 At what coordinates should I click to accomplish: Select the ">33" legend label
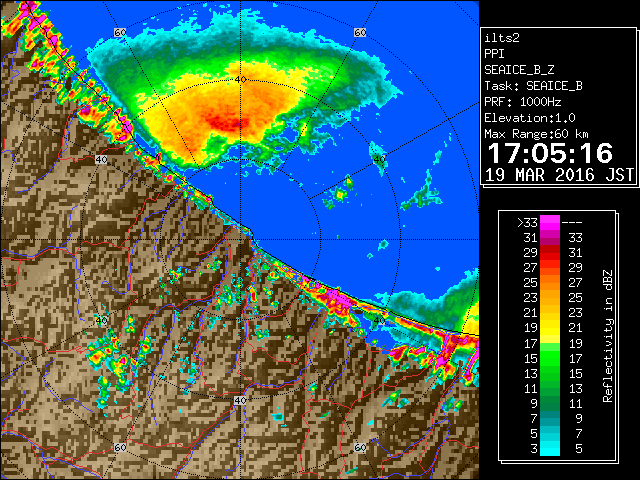coord(527,223)
